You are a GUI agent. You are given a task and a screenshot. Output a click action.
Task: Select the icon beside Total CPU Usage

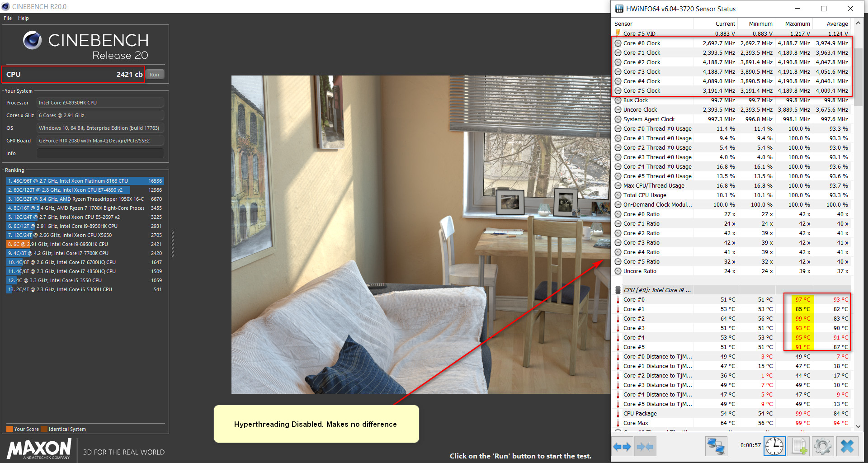pyautogui.click(x=618, y=195)
